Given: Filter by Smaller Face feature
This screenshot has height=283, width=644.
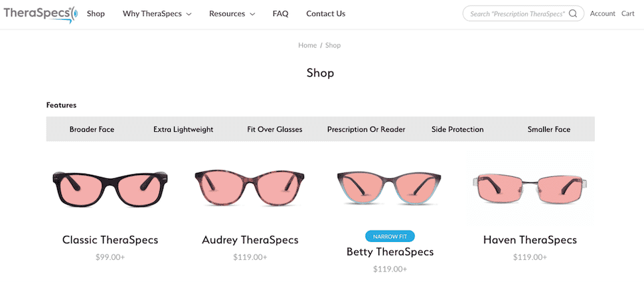Looking at the screenshot, I should tap(548, 129).
